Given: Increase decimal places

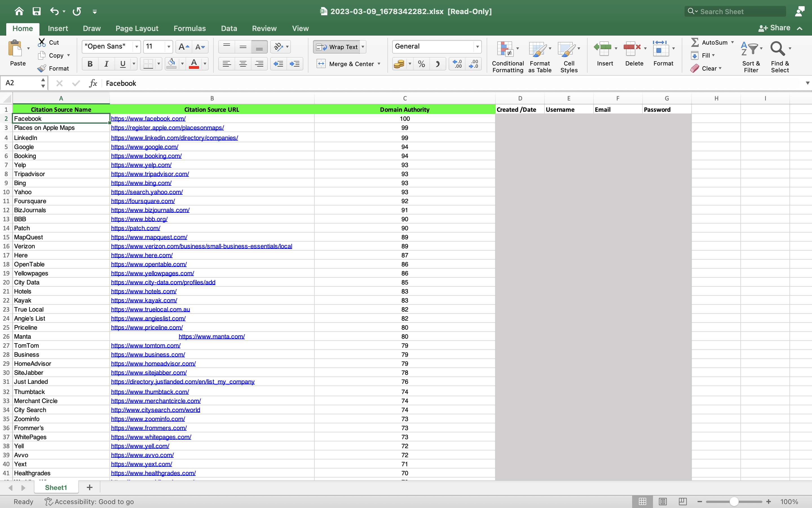Looking at the screenshot, I should point(457,64).
